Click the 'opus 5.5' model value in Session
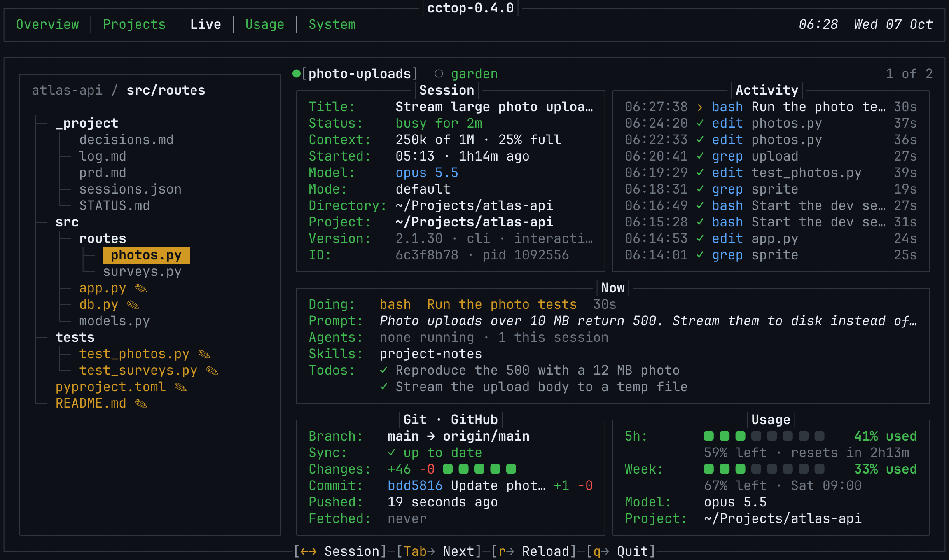Image resolution: width=949 pixels, height=560 pixels. (427, 173)
